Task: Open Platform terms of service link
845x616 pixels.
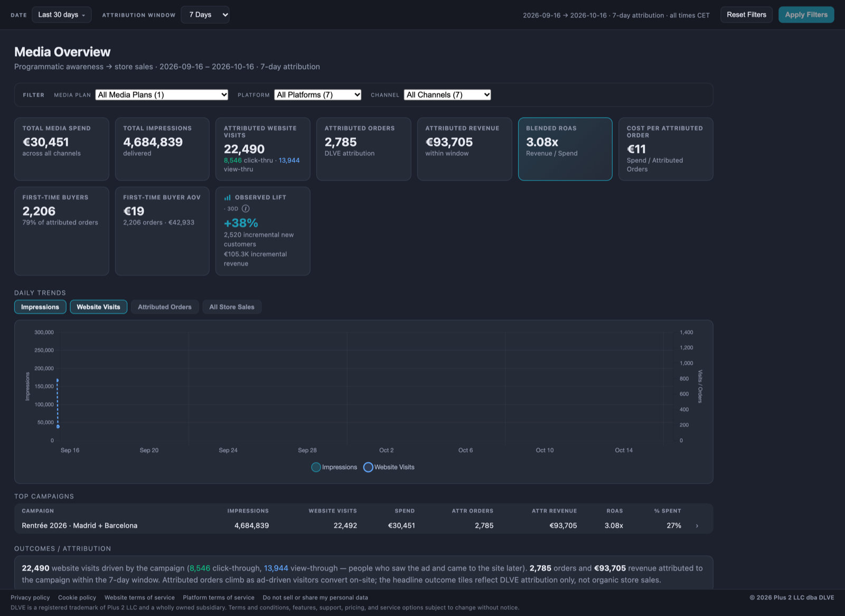Action: (219, 598)
